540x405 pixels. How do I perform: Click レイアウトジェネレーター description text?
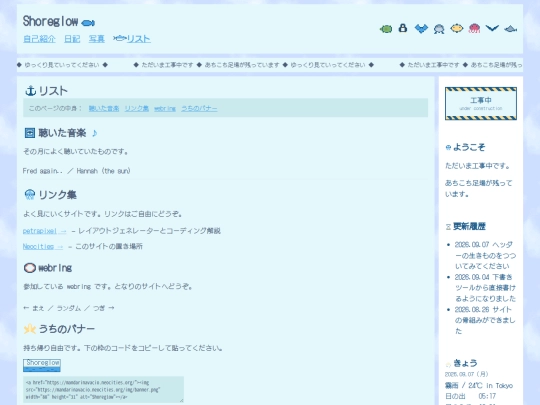(149, 231)
